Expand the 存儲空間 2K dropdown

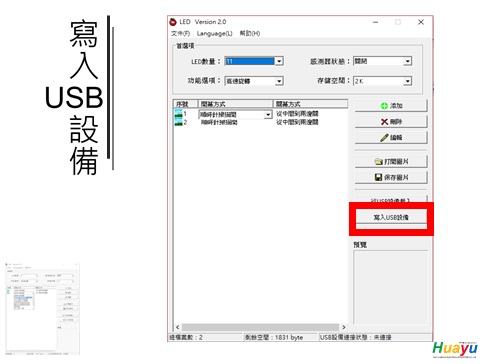pyautogui.click(x=407, y=81)
